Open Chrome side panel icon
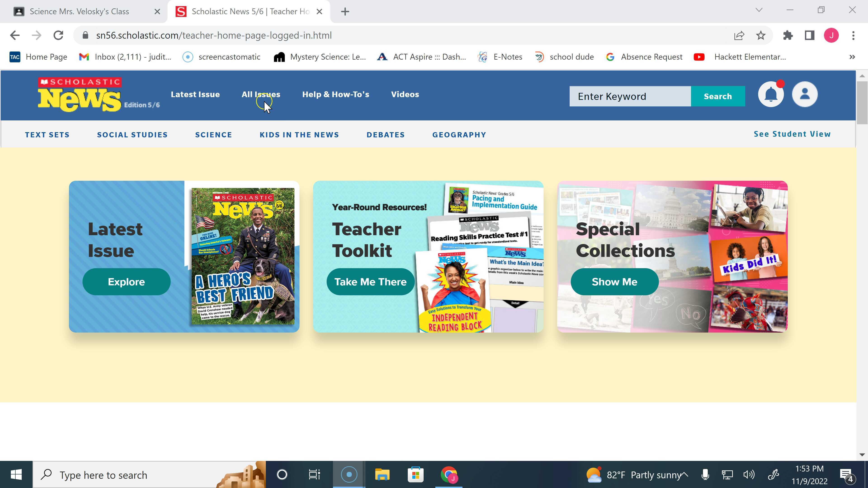The image size is (868, 488). click(809, 35)
